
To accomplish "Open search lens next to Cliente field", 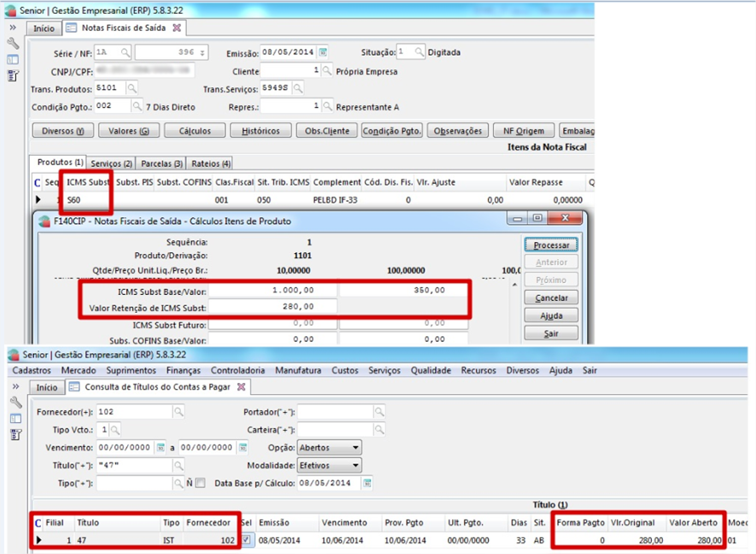I will [x=327, y=71].
